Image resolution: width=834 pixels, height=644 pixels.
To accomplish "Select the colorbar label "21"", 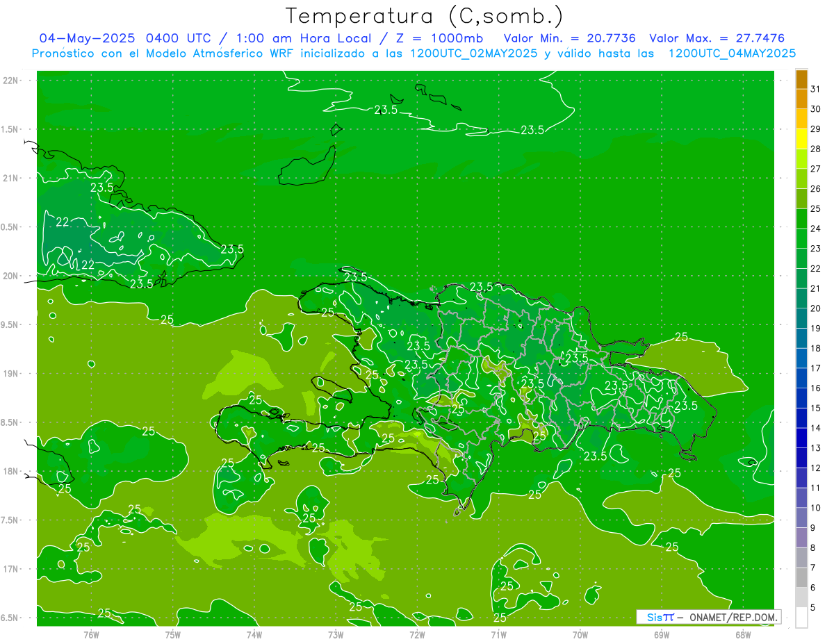I will [816, 288].
